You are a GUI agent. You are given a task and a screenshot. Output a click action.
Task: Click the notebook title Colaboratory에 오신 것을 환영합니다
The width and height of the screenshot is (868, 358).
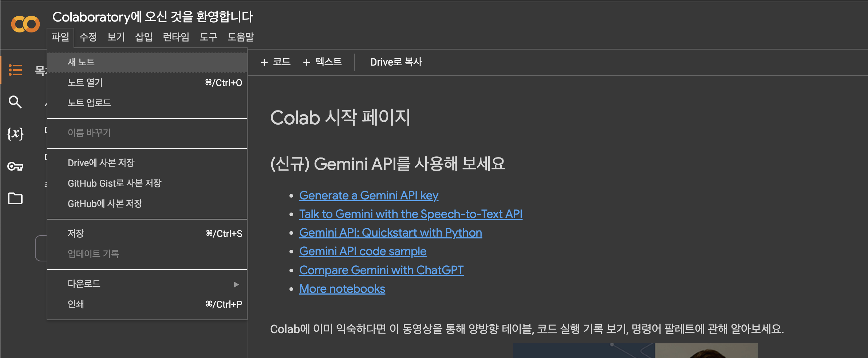pyautogui.click(x=153, y=17)
